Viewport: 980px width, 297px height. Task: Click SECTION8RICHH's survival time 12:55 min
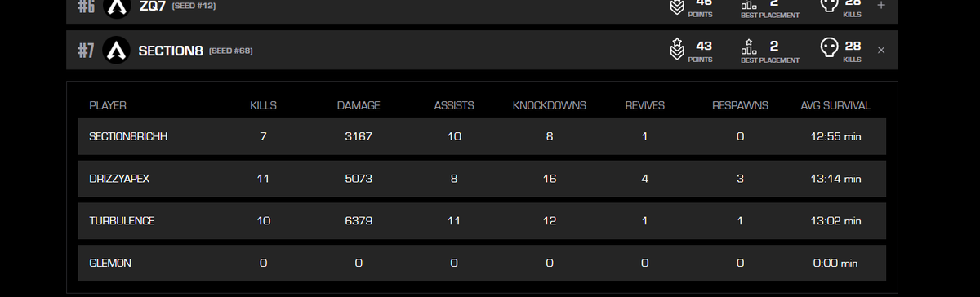pos(835,136)
